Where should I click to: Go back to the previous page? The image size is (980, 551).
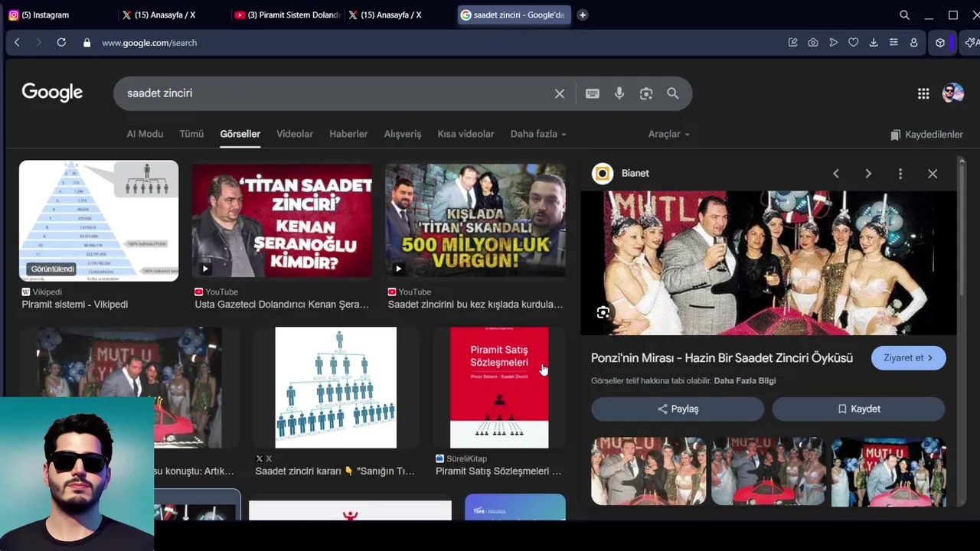(17, 43)
